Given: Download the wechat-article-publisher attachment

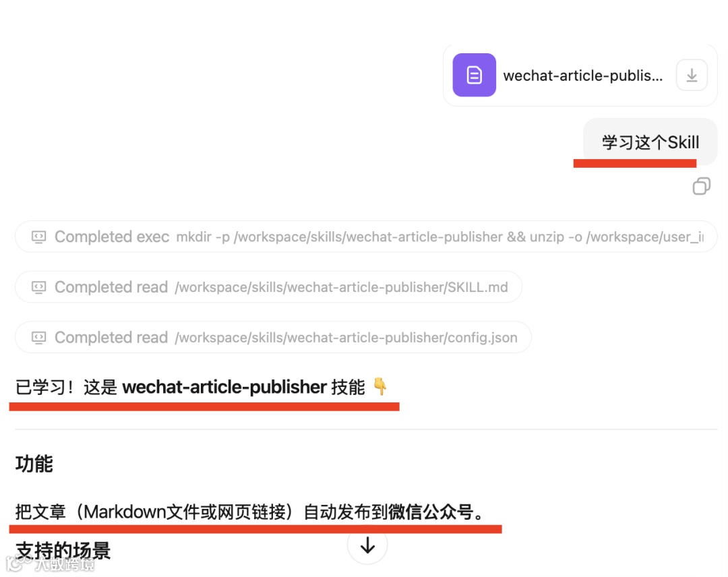Looking at the screenshot, I should [x=692, y=75].
